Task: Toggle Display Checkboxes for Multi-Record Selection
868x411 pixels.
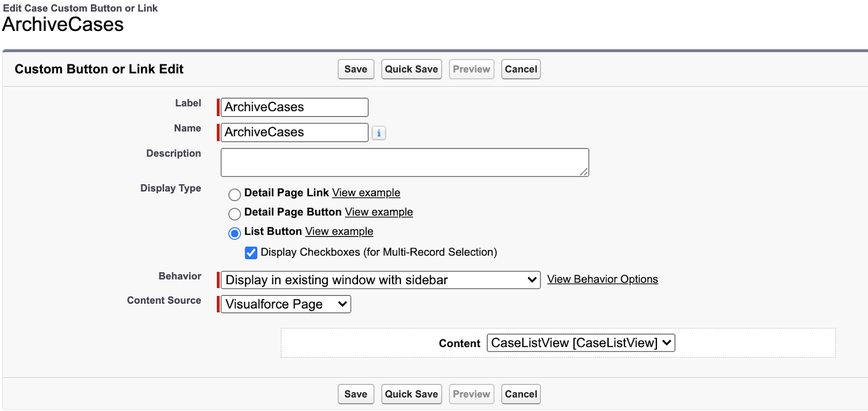Action: point(251,253)
